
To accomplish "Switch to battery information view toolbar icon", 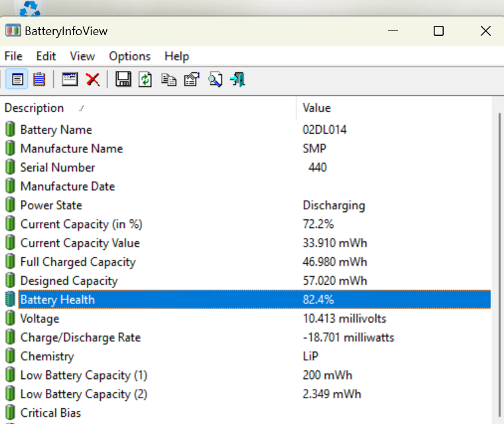I will click(17, 79).
